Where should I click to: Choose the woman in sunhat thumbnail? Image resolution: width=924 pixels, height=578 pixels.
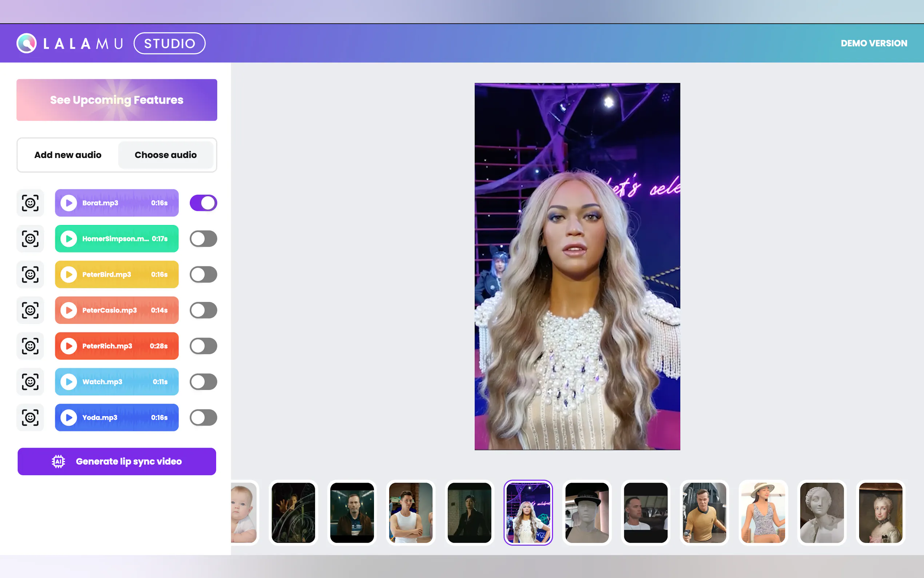pos(763,512)
